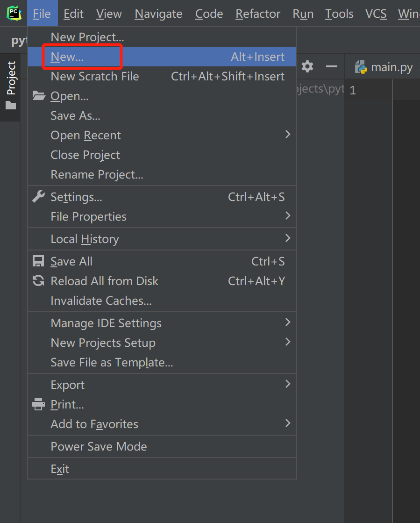Click the Ctrl+Alt+Shift+Insert shortcut text
Screen dimensions: 420x523
[228, 76]
